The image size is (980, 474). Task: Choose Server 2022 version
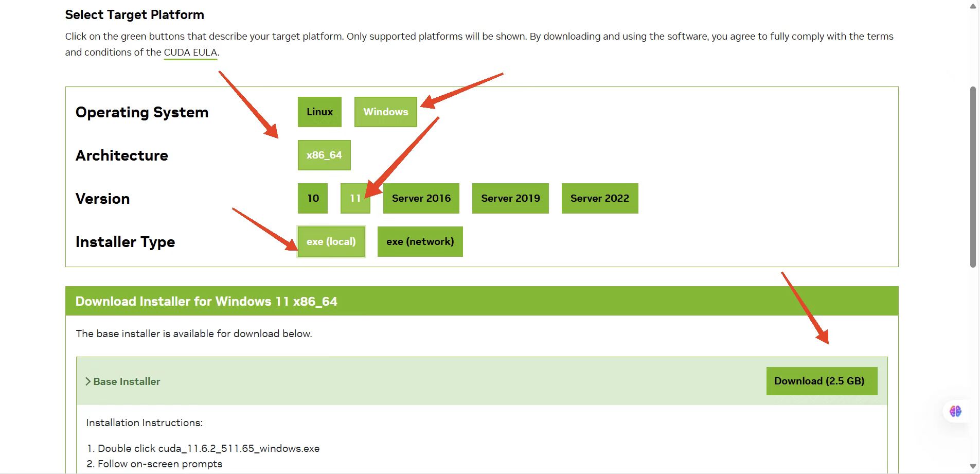600,198
